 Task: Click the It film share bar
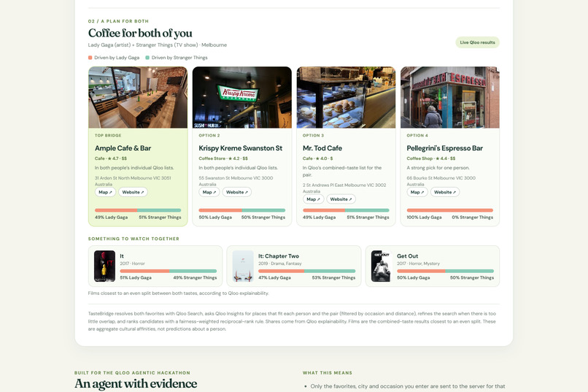[169, 271]
